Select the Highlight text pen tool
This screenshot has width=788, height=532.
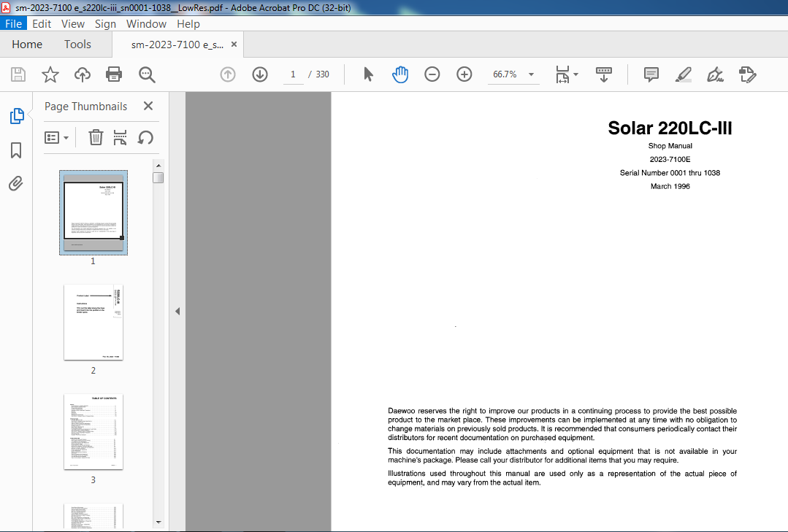[684, 74]
